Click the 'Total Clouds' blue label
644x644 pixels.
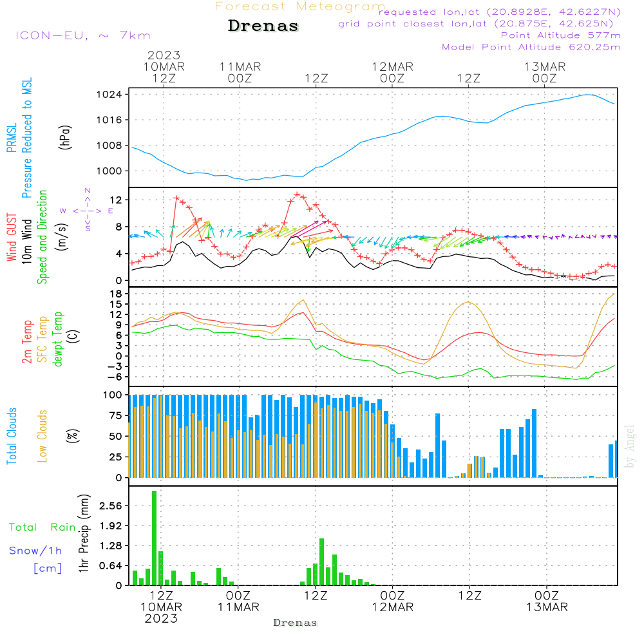(12, 436)
